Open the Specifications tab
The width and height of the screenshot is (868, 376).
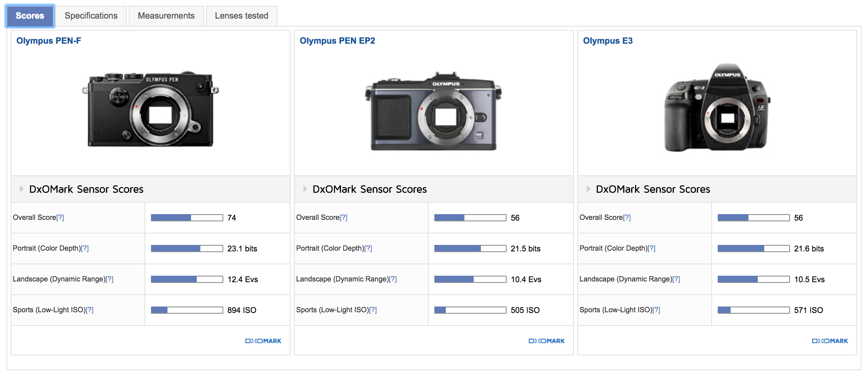click(x=91, y=16)
